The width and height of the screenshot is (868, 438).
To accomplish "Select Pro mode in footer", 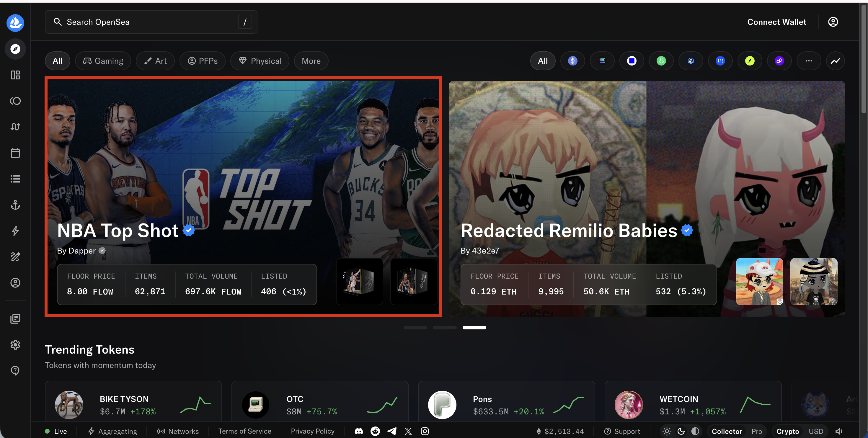I will [756, 431].
